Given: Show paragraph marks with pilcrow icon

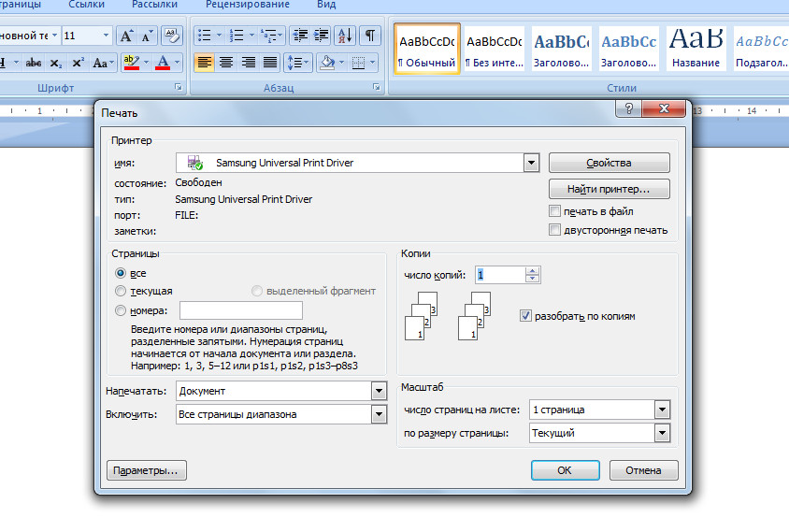Looking at the screenshot, I should (x=370, y=36).
